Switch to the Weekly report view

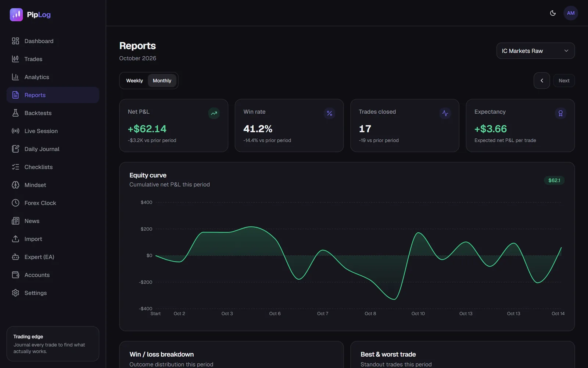tap(135, 81)
